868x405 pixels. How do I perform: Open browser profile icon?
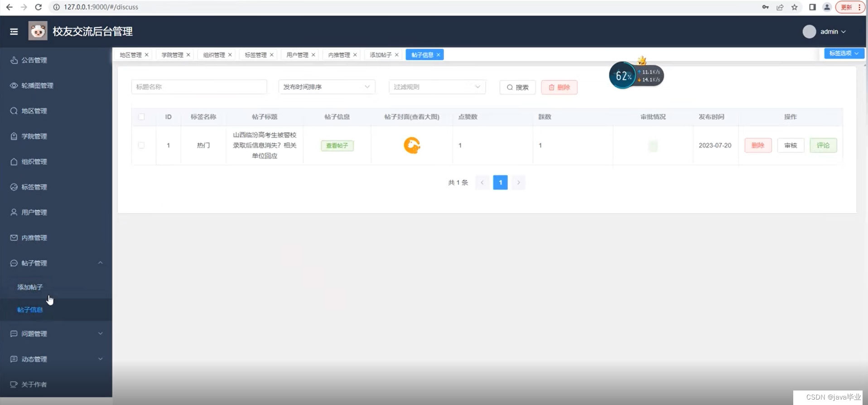(827, 7)
